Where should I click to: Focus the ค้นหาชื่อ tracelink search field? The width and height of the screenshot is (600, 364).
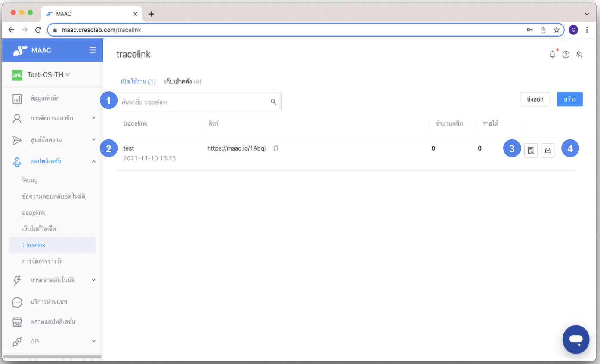coord(199,102)
